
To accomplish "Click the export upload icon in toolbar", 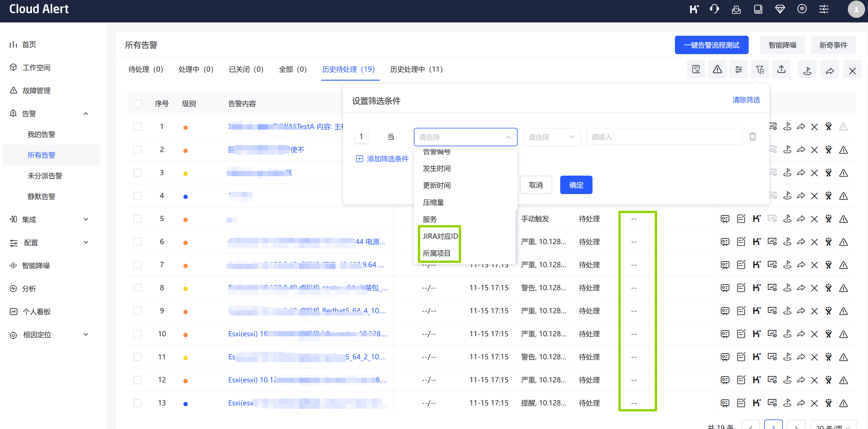I will coord(781,70).
